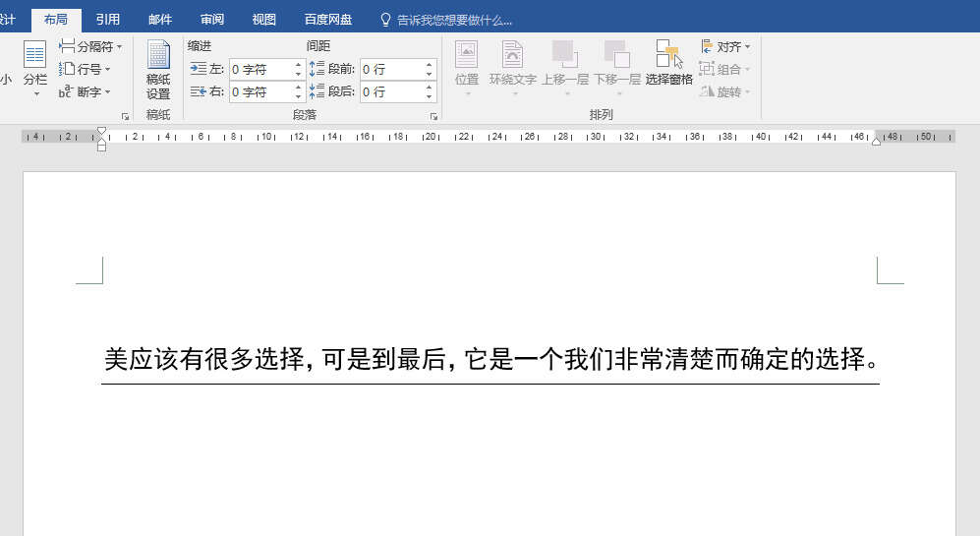Image resolution: width=980 pixels, height=536 pixels.
Task: Open the 旋转 rotate dropdown
Action: coord(725,91)
